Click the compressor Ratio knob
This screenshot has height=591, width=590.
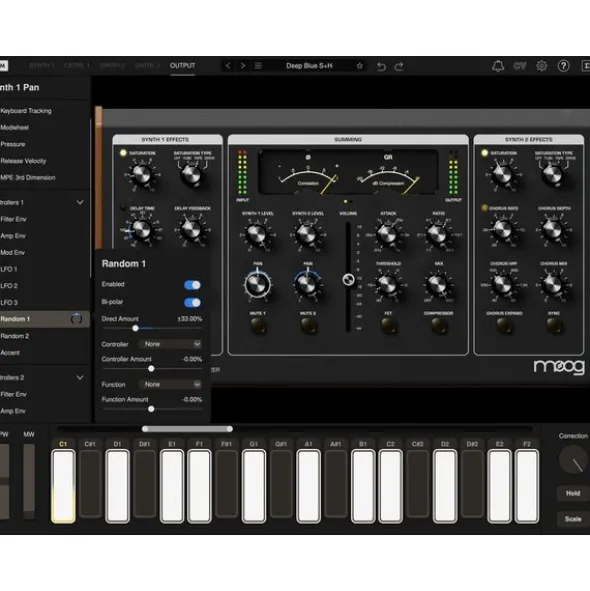coord(438,234)
